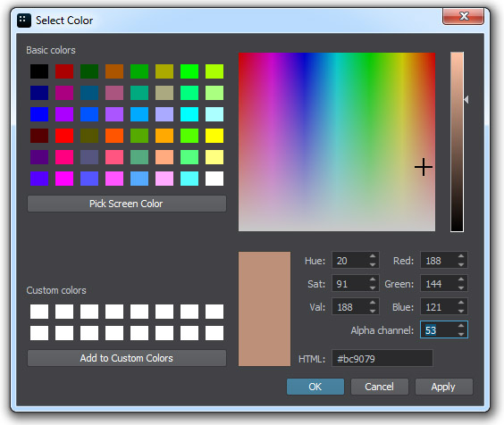
Task: Click Add to Custom Colors button
Action: 127,358
